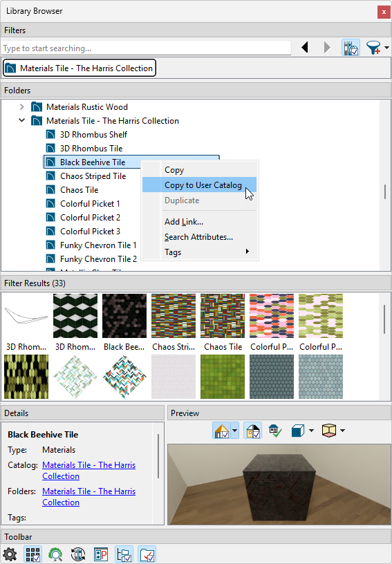Click the light blue hexagon tile thumbnail

[321, 377]
